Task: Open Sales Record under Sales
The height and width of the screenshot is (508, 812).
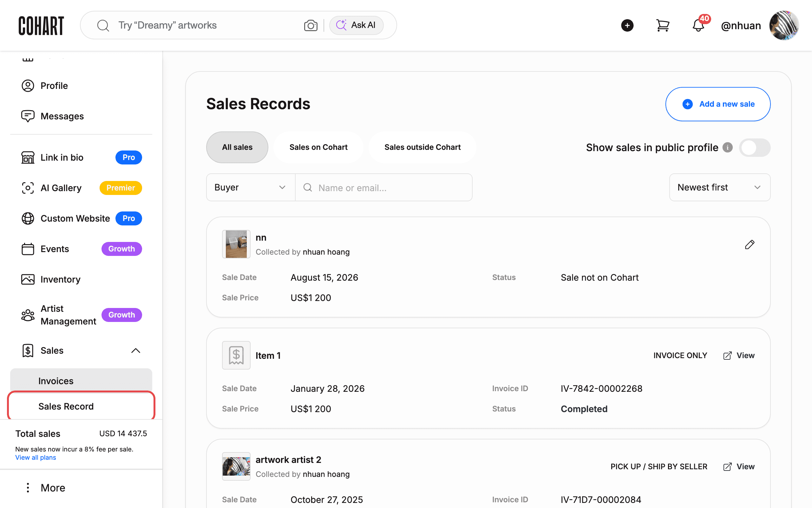Action: pos(81,406)
